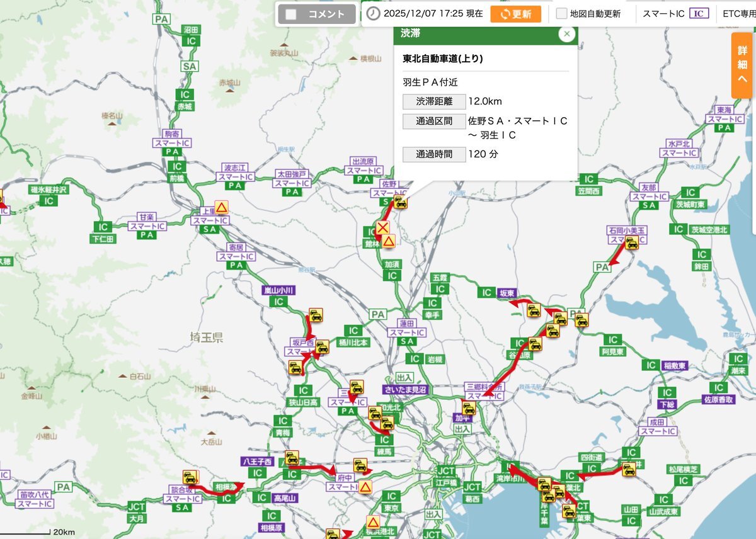Image resolution: width=756 pixels, height=539 pixels.
Task: Close the 渋滞 info popup
Action: click(x=567, y=34)
